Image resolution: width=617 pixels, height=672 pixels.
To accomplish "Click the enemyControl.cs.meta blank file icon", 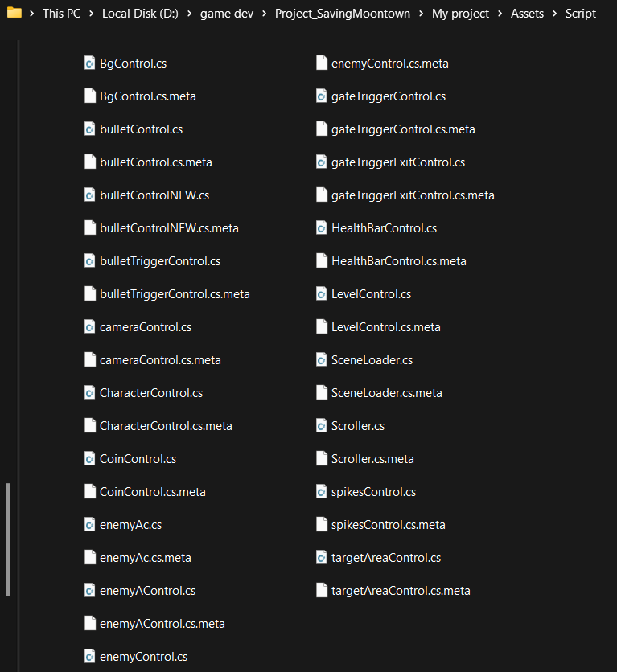I will click(x=322, y=63).
